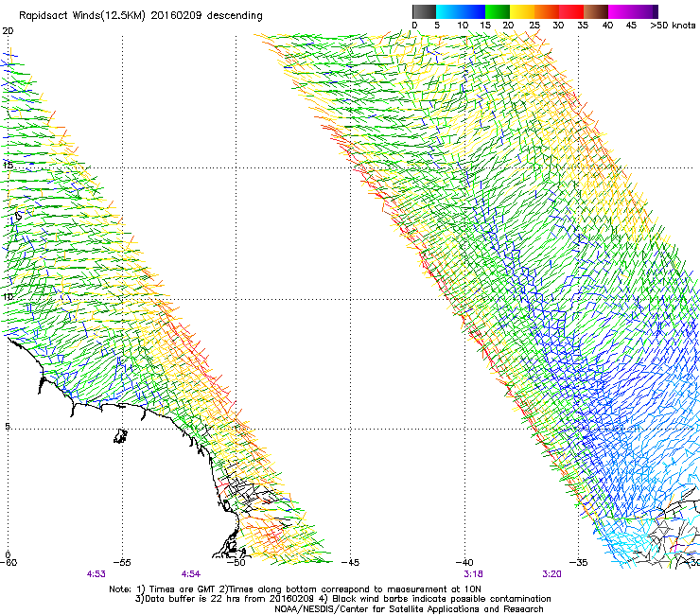Screen dimensions: 700x615
Task: Select the yellow 20–25 knots legend swatch
Action: [522, 11]
